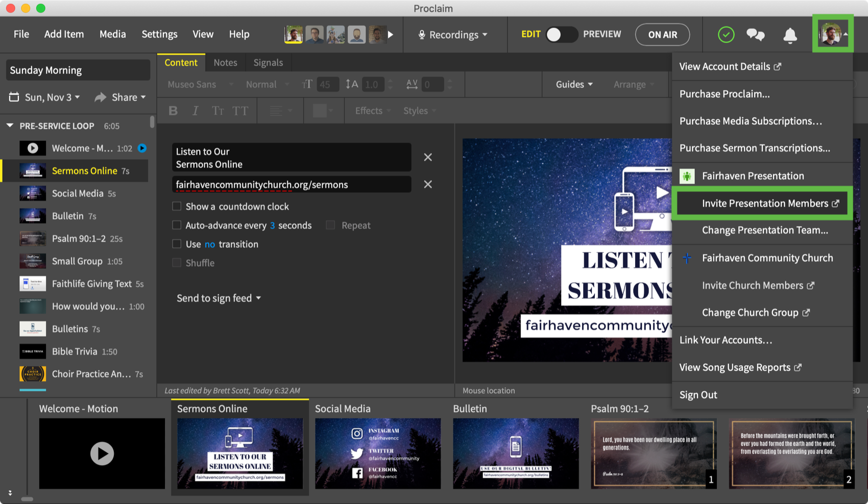Open the Effects dropdown
This screenshot has height=504, width=868.
click(x=373, y=111)
